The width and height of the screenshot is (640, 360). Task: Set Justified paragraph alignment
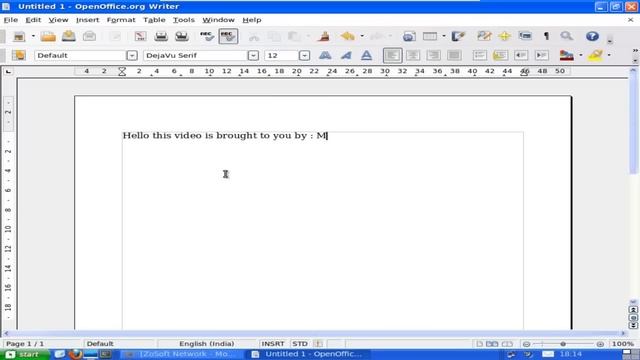(454, 56)
